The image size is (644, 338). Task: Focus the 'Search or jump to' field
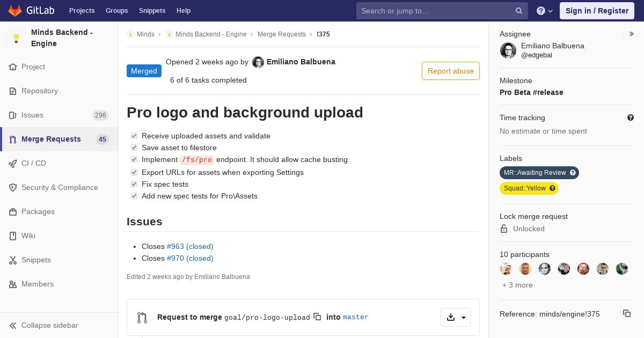tap(442, 11)
